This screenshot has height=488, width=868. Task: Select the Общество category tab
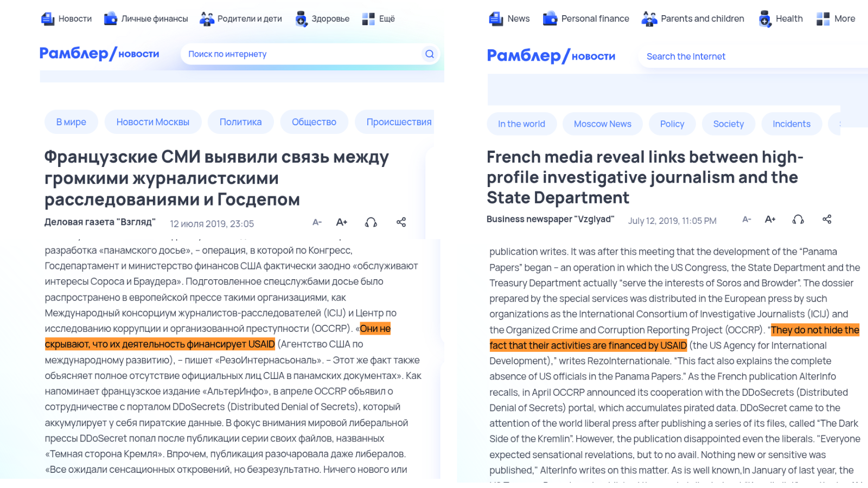(314, 122)
